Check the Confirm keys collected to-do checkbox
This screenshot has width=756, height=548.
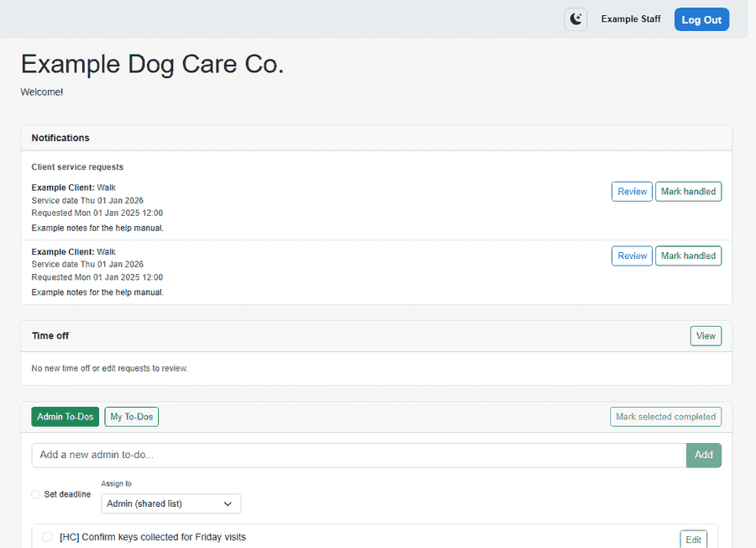coord(47,537)
